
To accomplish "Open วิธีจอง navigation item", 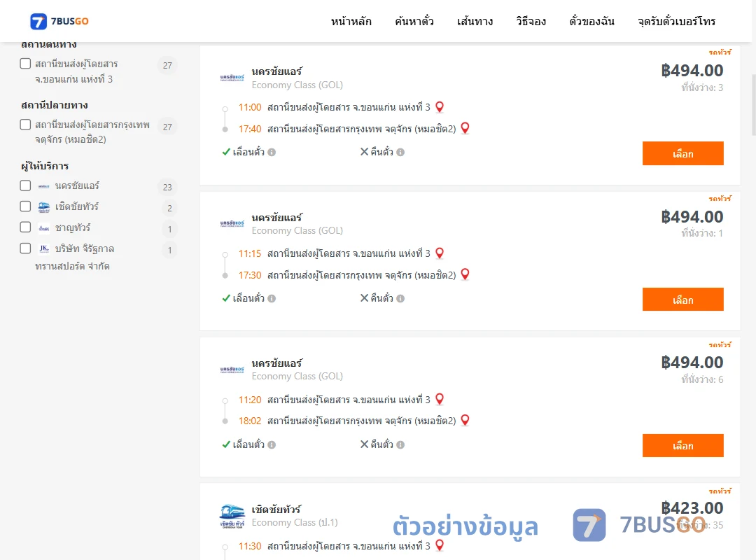I will click(531, 21).
